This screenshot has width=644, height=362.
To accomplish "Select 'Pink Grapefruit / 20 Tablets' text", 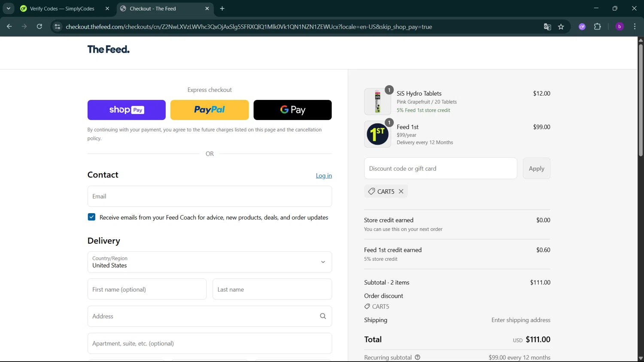I will coord(427,102).
